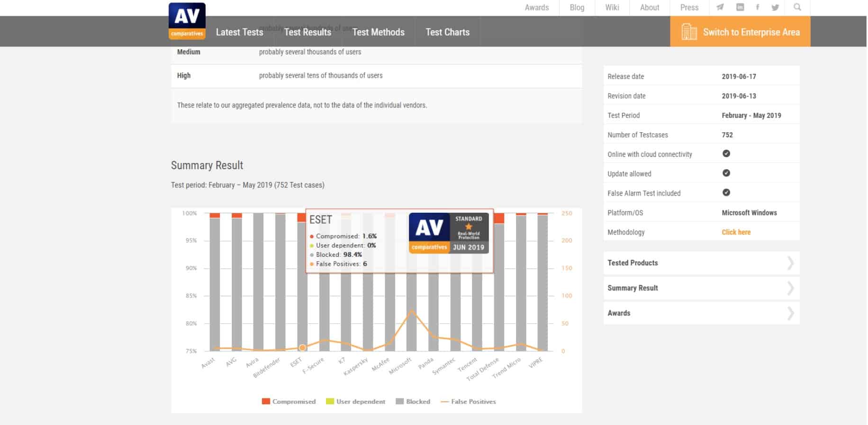Screen dimensions: 868x425
Task: Open the Telegram icon link
Action: (720, 7)
